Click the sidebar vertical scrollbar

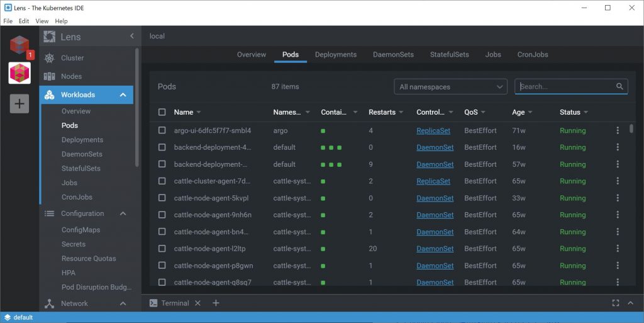coord(136,108)
